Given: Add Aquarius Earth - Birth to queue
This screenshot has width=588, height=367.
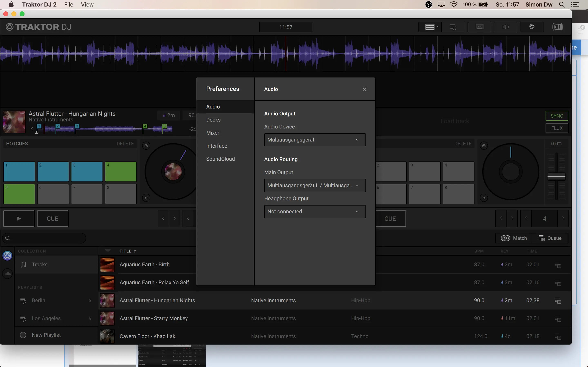Looking at the screenshot, I should pos(558,265).
